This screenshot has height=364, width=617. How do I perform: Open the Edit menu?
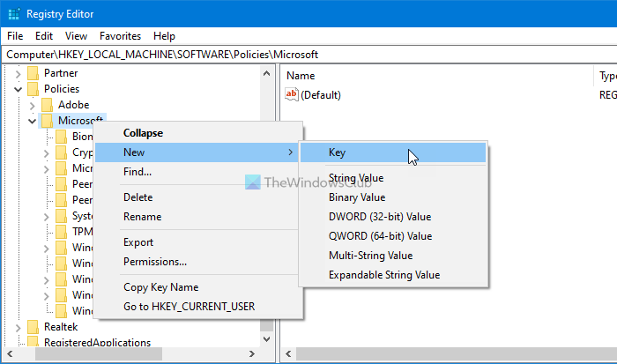pos(44,36)
